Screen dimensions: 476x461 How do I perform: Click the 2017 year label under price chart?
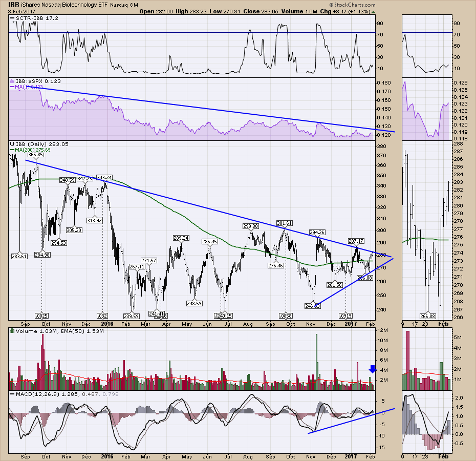point(351,324)
